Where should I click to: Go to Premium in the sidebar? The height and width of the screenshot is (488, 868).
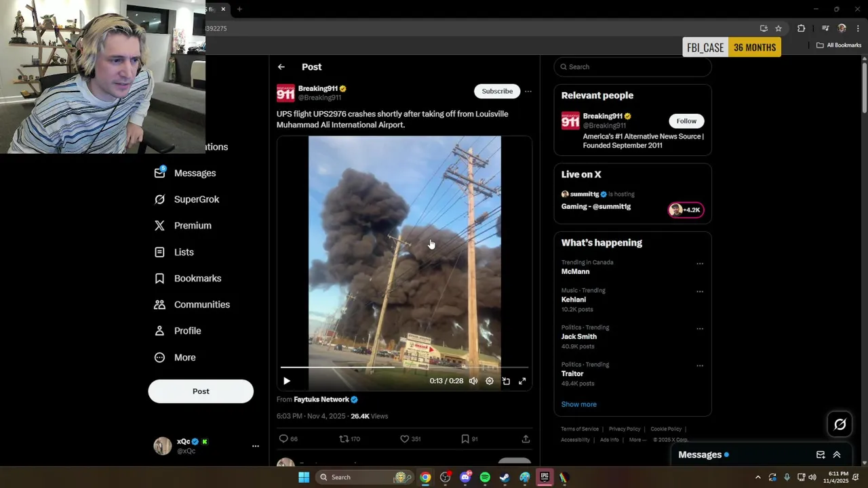tap(183, 226)
